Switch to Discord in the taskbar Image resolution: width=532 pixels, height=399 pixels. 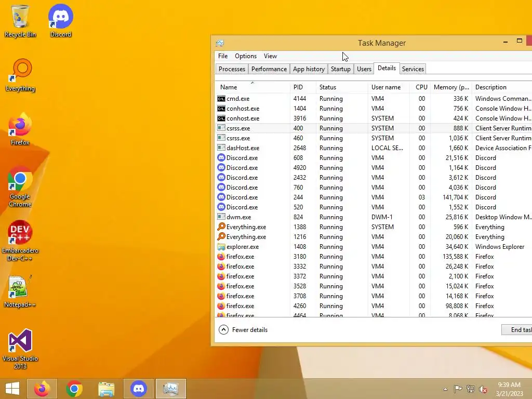[138, 389]
